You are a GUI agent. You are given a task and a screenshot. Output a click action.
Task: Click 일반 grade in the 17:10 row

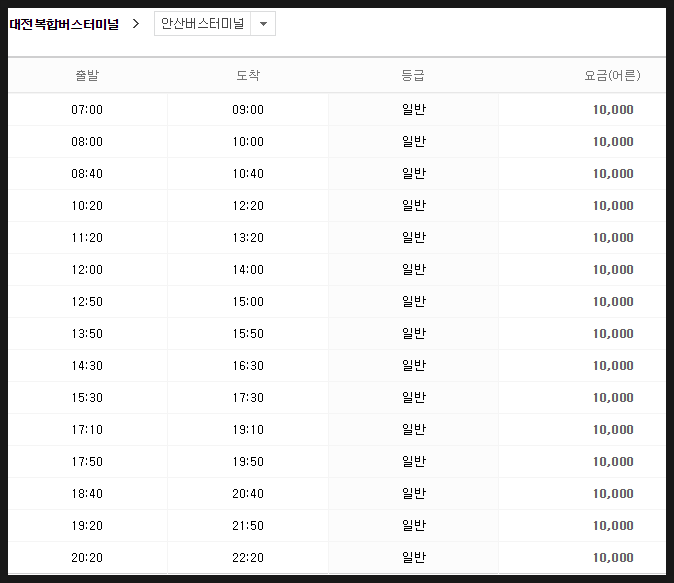(x=414, y=429)
